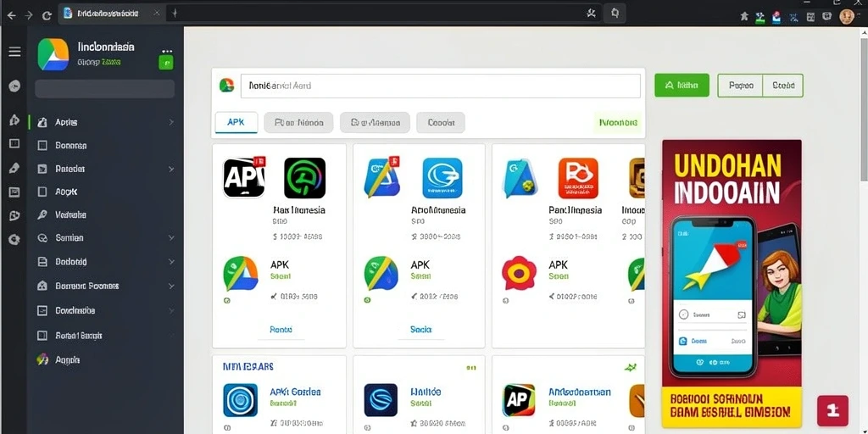This screenshot has width=868, height=434.
Task: Click the small logo left of the search field
Action: click(226, 86)
